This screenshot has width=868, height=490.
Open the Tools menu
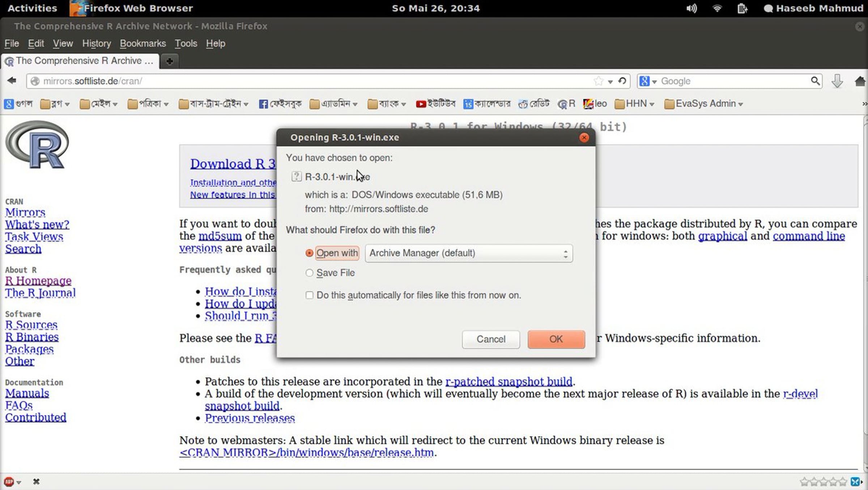186,43
